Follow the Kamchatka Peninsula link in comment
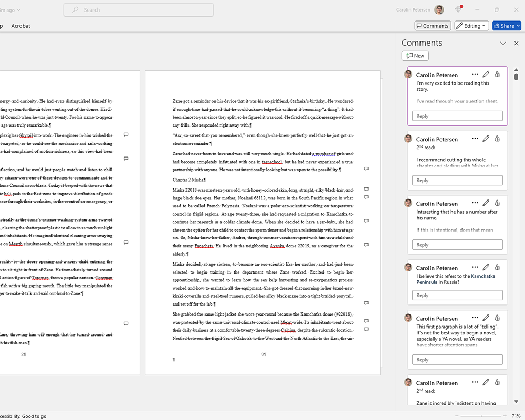Image resolution: width=525 pixels, height=420 pixels. pos(455,279)
